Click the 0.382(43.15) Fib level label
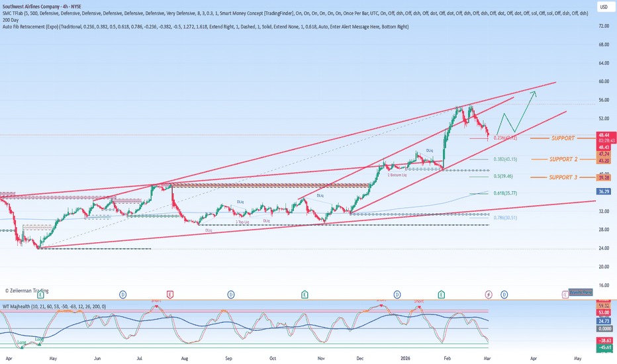617x364 pixels. pyautogui.click(x=505, y=159)
